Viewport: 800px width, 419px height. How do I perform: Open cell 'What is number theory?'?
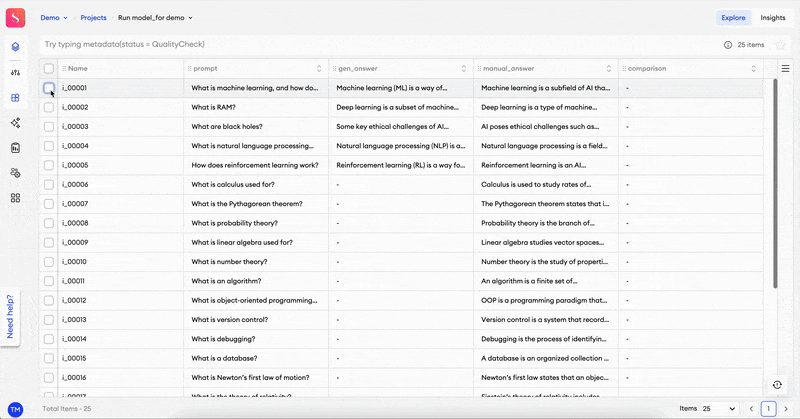click(256, 262)
